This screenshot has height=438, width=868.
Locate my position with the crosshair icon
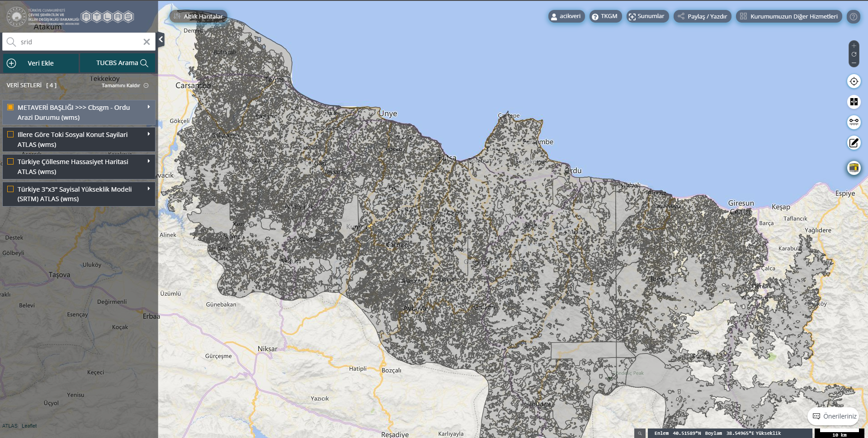pos(854,81)
